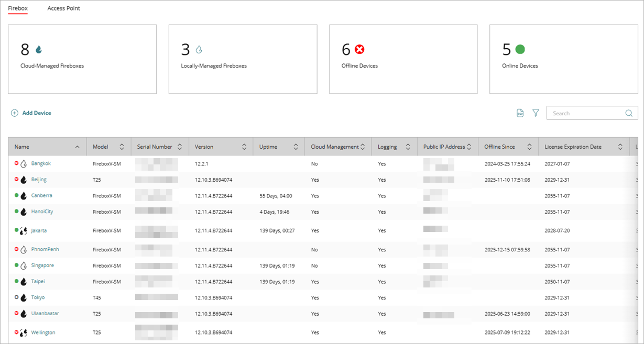The width and height of the screenshot is (644, 344).
Task: Open the Tokyo device link
Action: click(38, 297)
